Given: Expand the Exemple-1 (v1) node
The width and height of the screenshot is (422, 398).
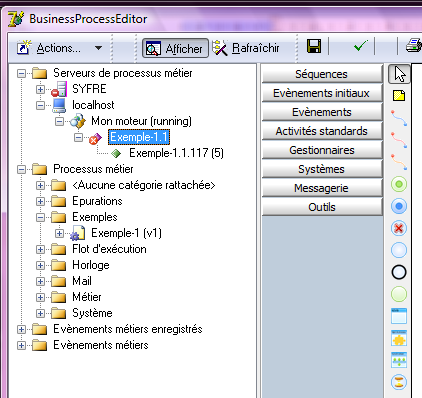Looking at the screenshot, I should pos(59,233).
